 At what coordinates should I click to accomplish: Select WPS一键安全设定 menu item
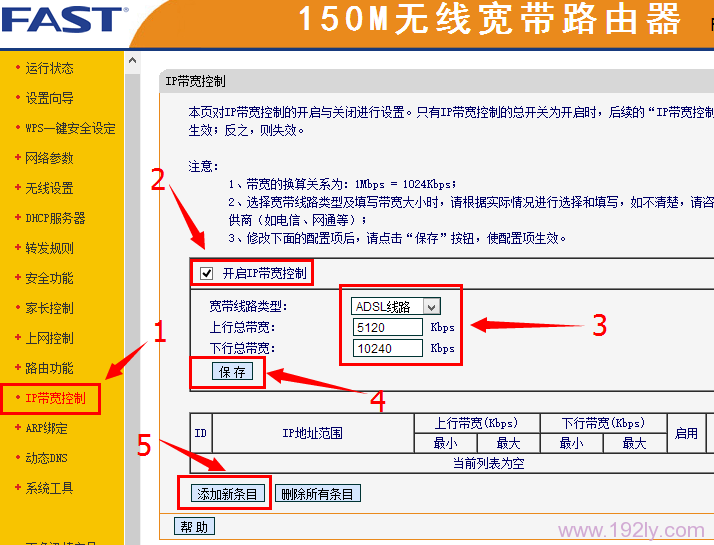click(x=70, y=128)
